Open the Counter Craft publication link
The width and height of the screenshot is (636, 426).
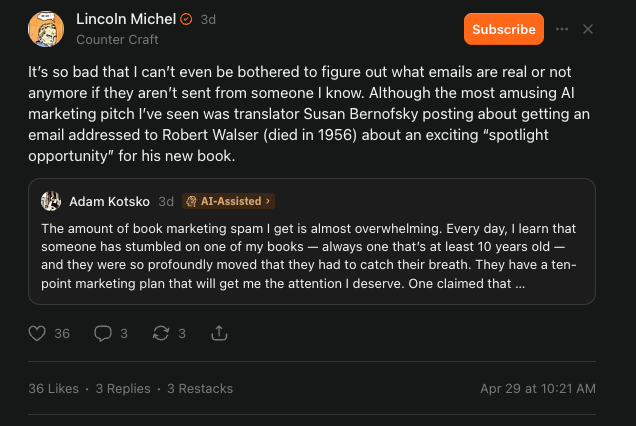pyautogui.click(x=117, y=40)
